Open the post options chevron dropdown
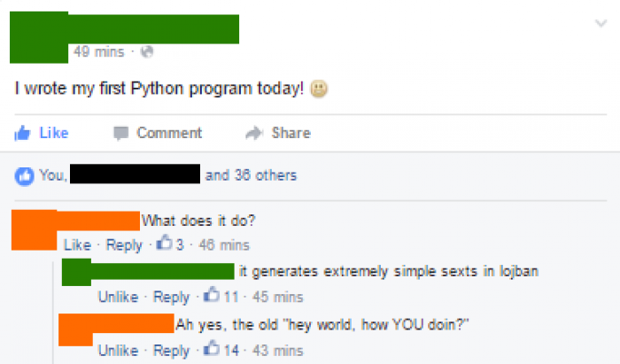This screenshot has width=620, height=364. (601, 23)
